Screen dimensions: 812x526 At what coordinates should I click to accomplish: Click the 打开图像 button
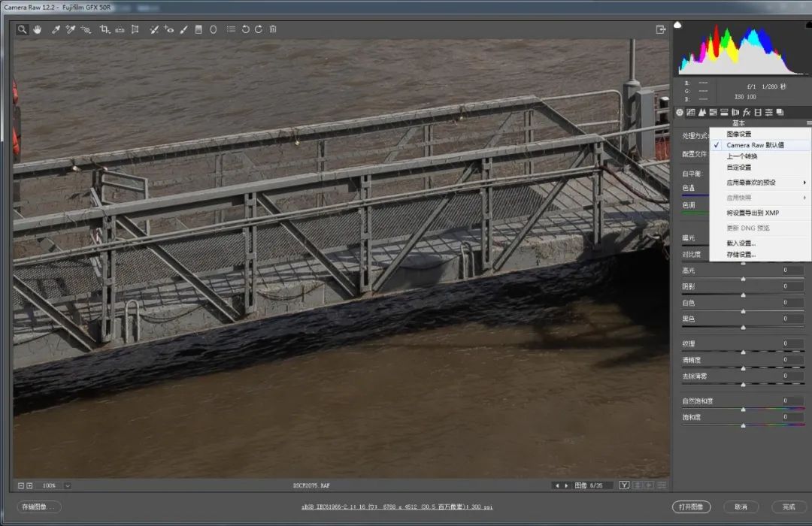pos(691,506)
